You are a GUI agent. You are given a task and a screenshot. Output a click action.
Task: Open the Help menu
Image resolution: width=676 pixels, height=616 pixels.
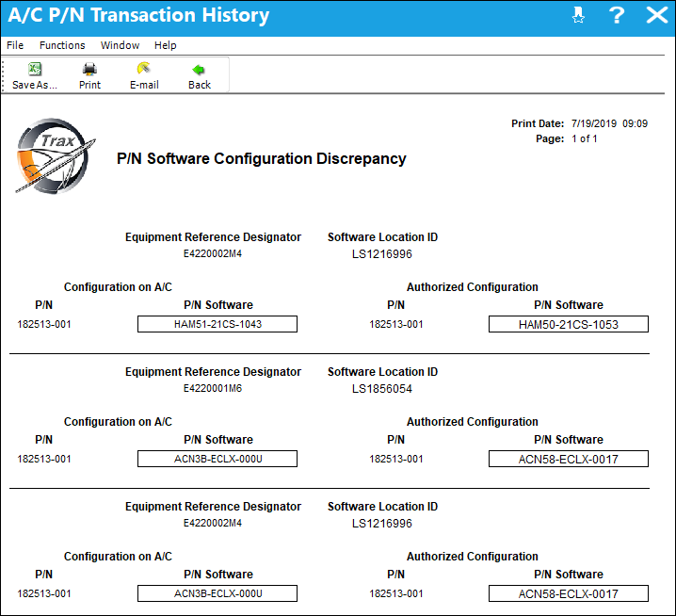click(x=166, y=45)
